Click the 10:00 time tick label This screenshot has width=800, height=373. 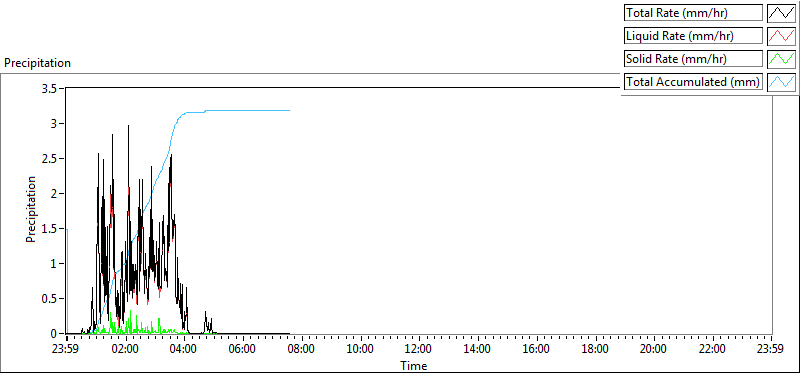click(x=360, y=350)
